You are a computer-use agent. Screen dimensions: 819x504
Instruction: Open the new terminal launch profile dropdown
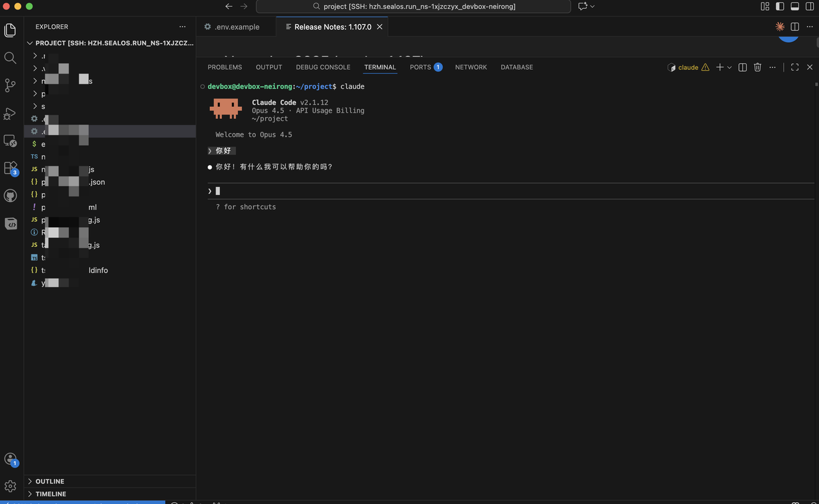[729, 67]
